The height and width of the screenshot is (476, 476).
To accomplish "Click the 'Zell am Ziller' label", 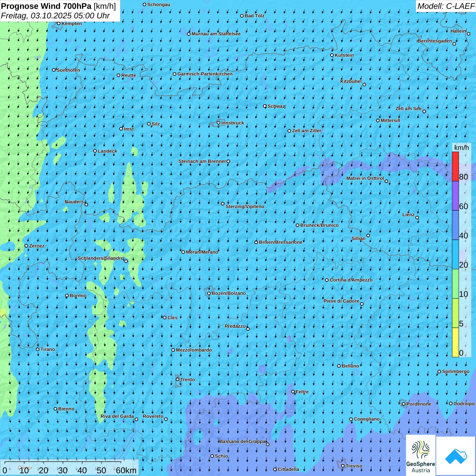I will coord(307,131).
